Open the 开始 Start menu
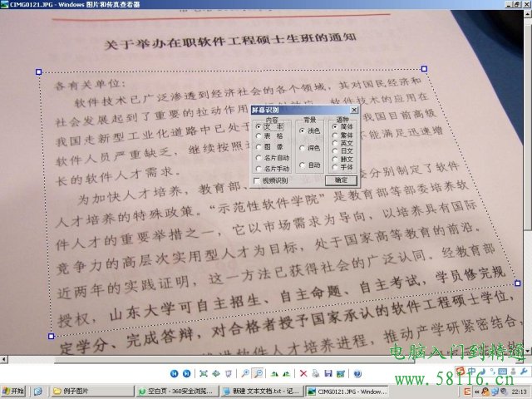The height and width of the screenshot is (399, 532). (x=13, y=391)
